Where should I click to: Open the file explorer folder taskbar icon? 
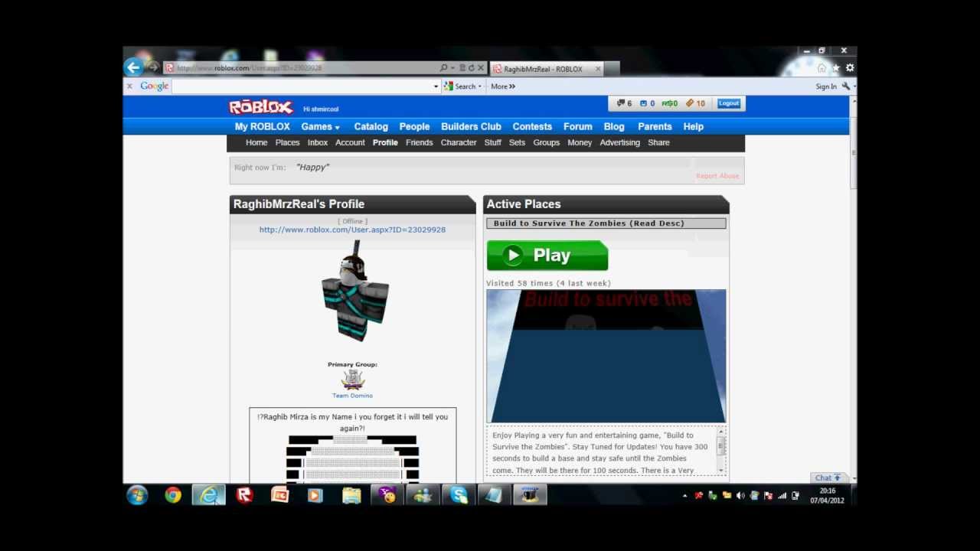pyautogui.click(x=351, y=495)
